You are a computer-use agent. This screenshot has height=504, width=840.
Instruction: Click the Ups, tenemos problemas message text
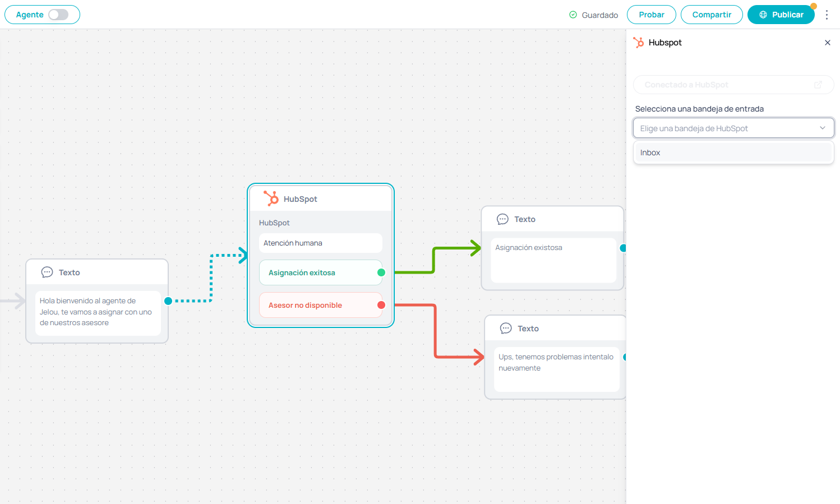[556, 362]
